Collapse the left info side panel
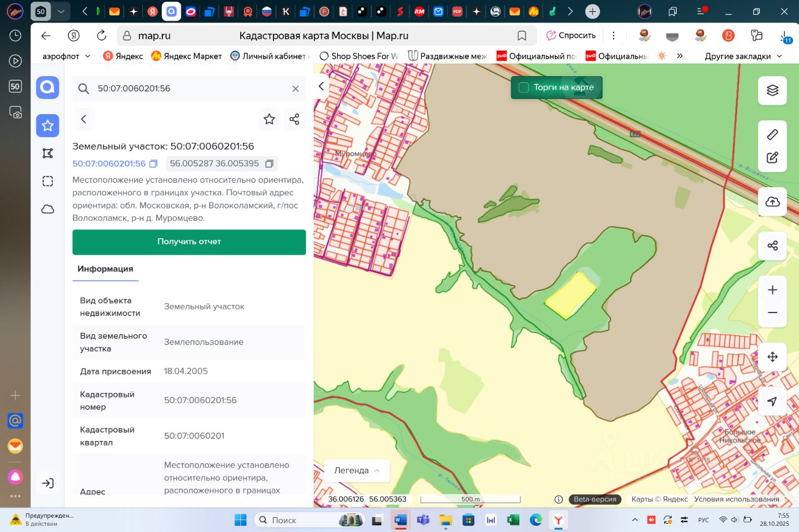Viewport: 799px width, 532px height. (x=321, y=87)
